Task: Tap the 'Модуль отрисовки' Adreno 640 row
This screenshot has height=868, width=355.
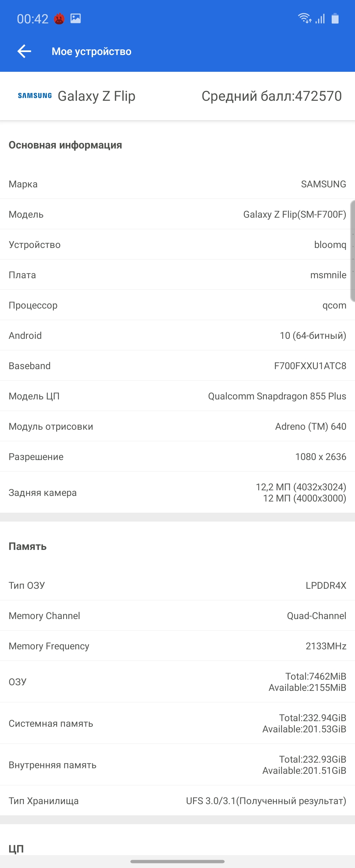Action: click(x=177, y=426)
